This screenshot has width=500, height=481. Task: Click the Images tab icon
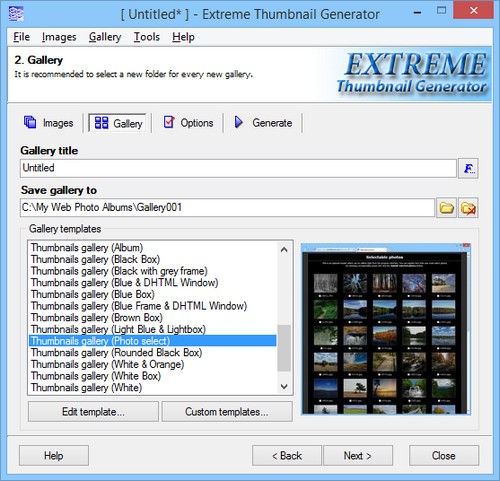tap(30, 122)
